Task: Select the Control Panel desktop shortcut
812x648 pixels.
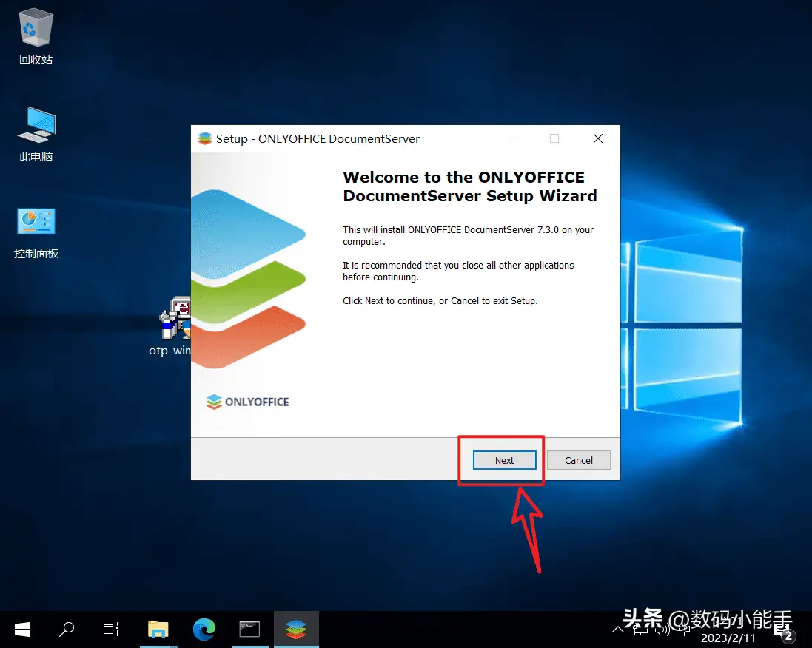Action: (36, 233)
